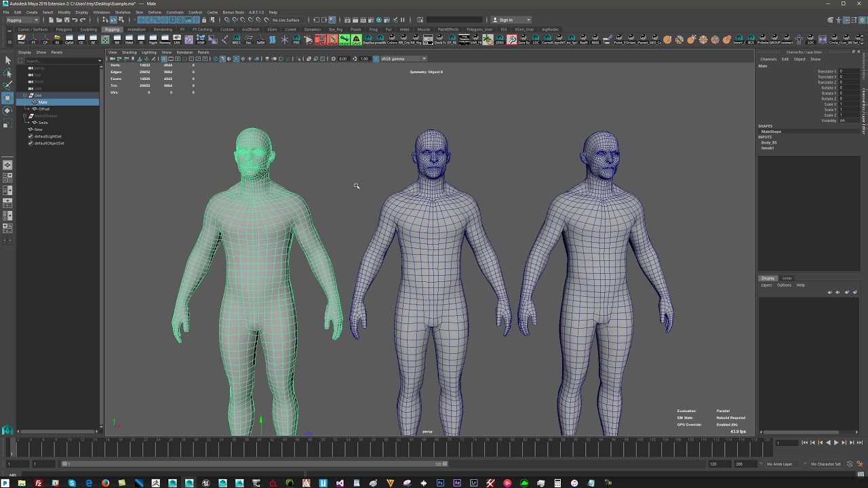Select the arrow Select tool
Screen dimensions: 868x488
pos(7,60)
